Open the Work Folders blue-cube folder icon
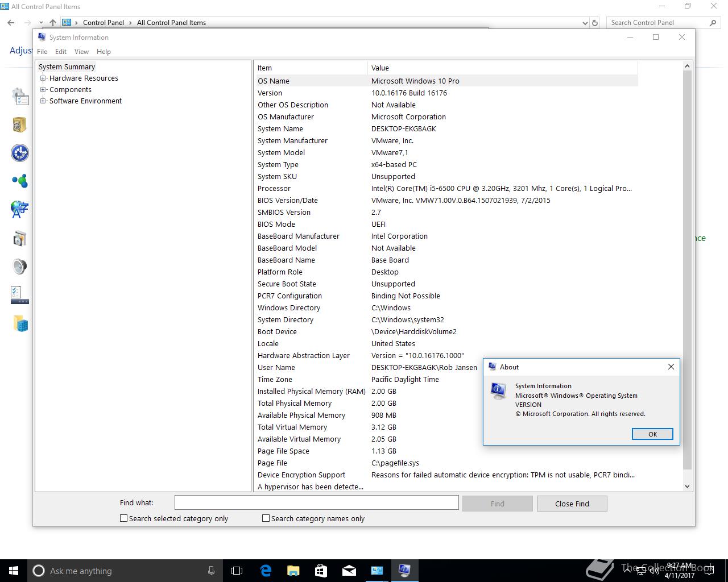 pyautogui.click(x=20, y=323)
